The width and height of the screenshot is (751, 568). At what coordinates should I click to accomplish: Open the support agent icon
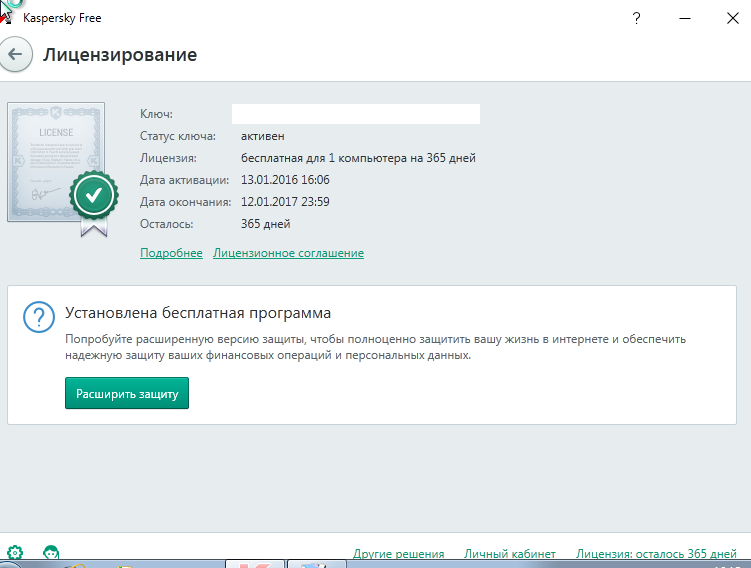pyautogui.click(x=51, y=552)
